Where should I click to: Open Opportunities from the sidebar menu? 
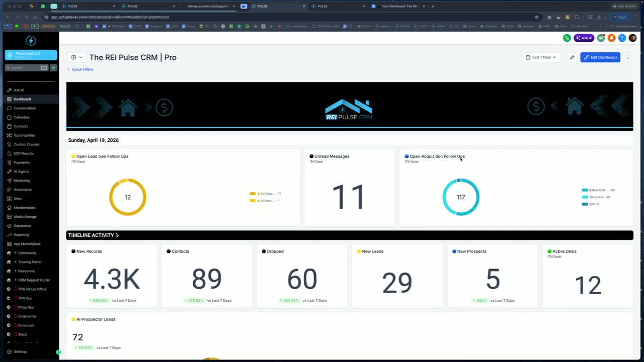point(24,135)
